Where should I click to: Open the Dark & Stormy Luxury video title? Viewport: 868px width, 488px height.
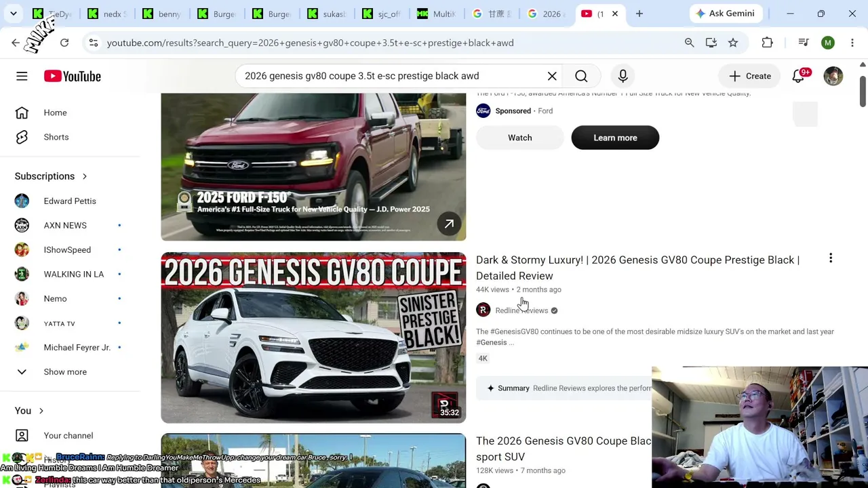pos(637,268)
